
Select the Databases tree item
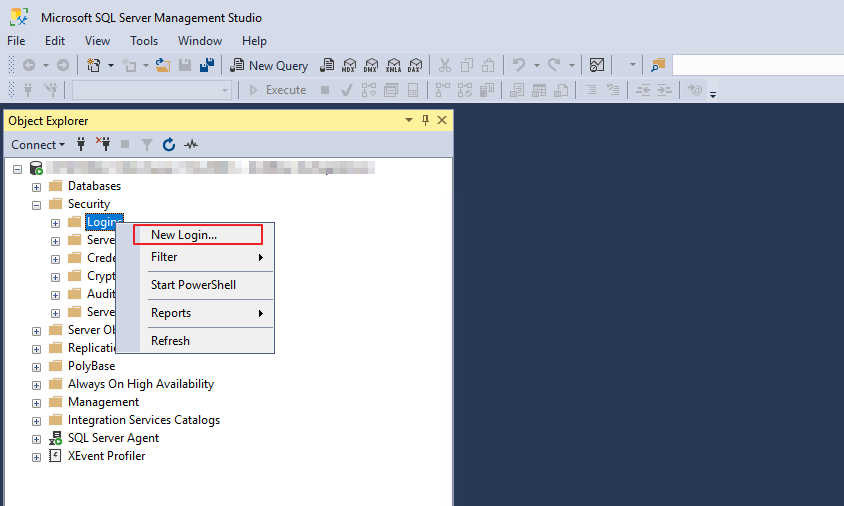(x=94, y=186)
